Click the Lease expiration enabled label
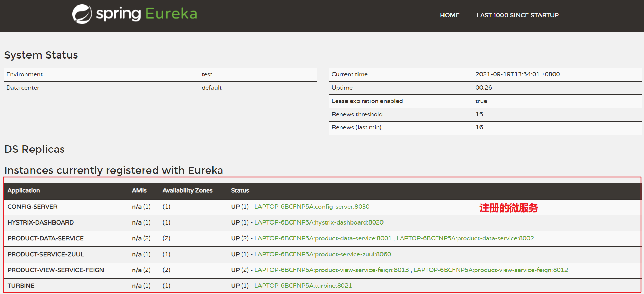The height and width of the screenshot is (294, 644). click(367, 101)
